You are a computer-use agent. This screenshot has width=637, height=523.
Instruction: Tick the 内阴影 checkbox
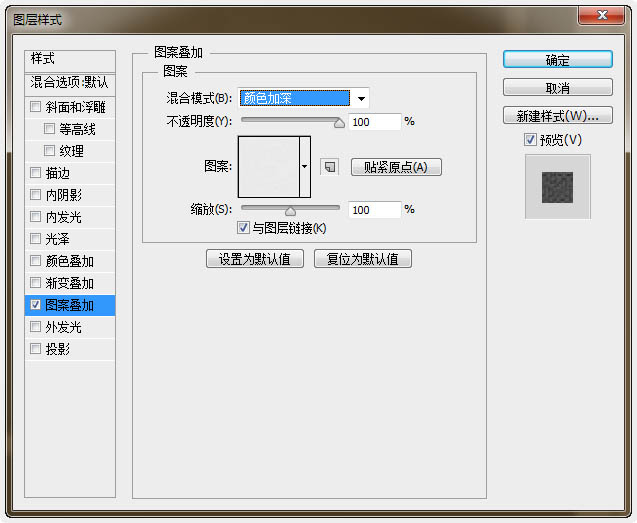[35, 195]
